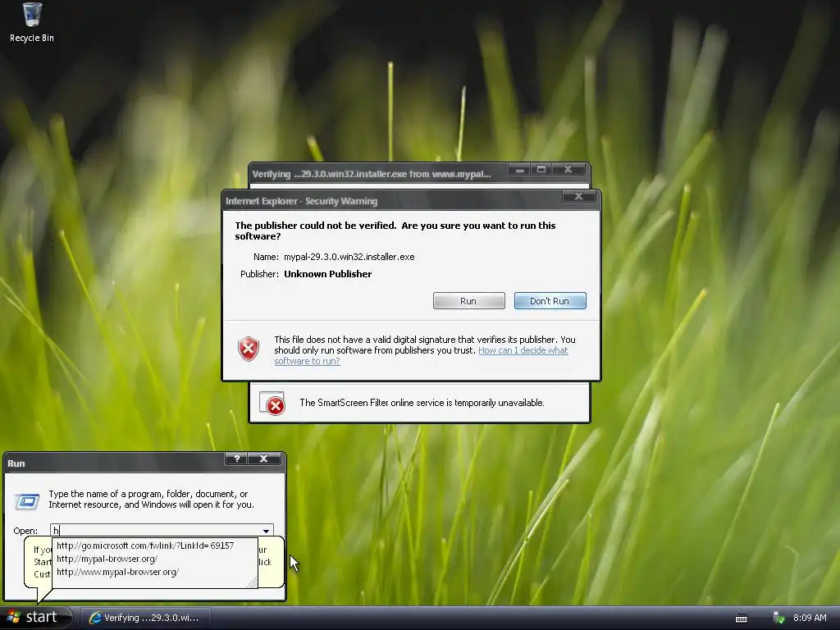Screen dimensions: 840x630
Task: Click the Unknown Publisher text
Action: 328,274
